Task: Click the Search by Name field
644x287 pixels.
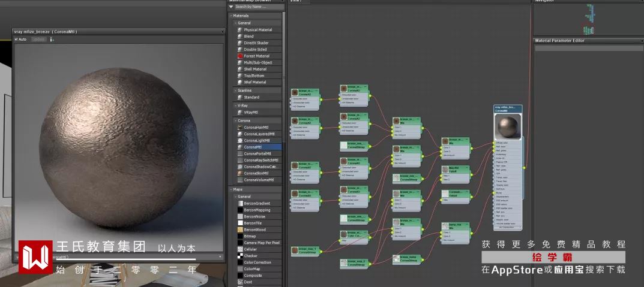Action: tap(259, 7)
